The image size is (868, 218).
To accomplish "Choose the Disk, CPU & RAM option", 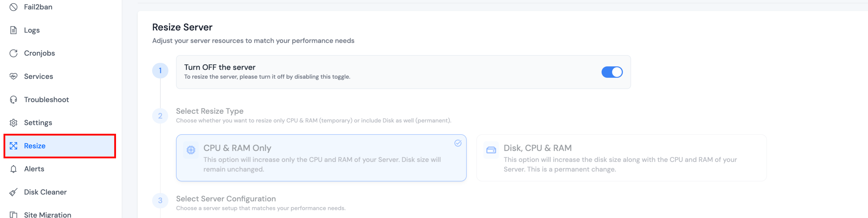I will coord(621,158).
